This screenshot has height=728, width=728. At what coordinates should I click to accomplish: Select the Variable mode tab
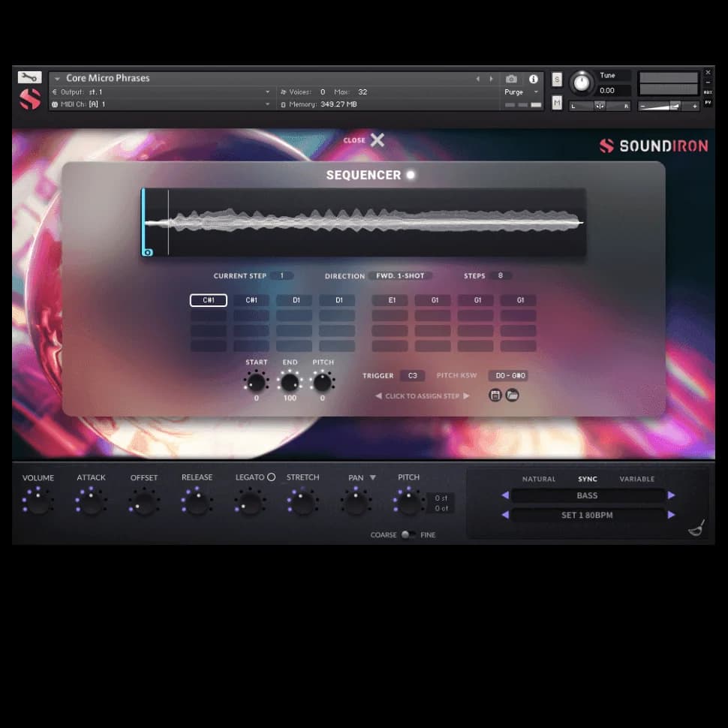[636, 479]
